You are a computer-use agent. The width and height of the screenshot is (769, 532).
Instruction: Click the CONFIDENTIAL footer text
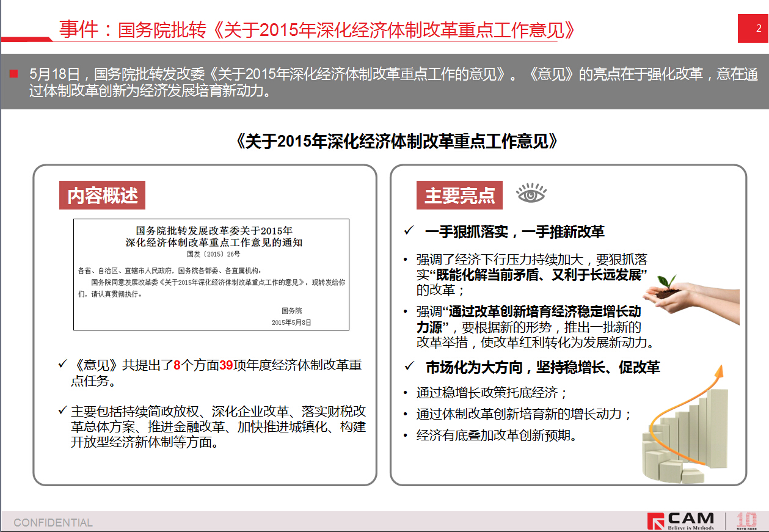tap(53, 523)
